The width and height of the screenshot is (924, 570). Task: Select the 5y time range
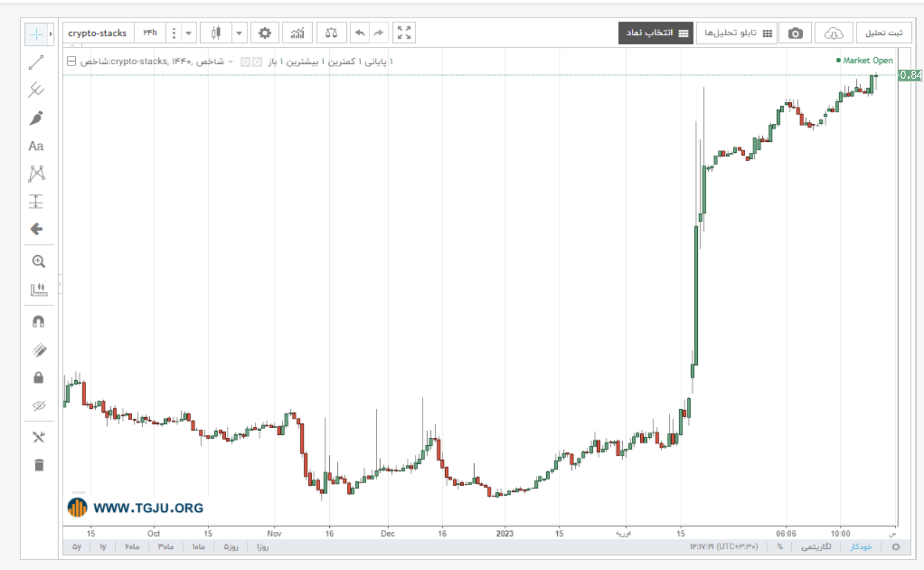[77, 547]
